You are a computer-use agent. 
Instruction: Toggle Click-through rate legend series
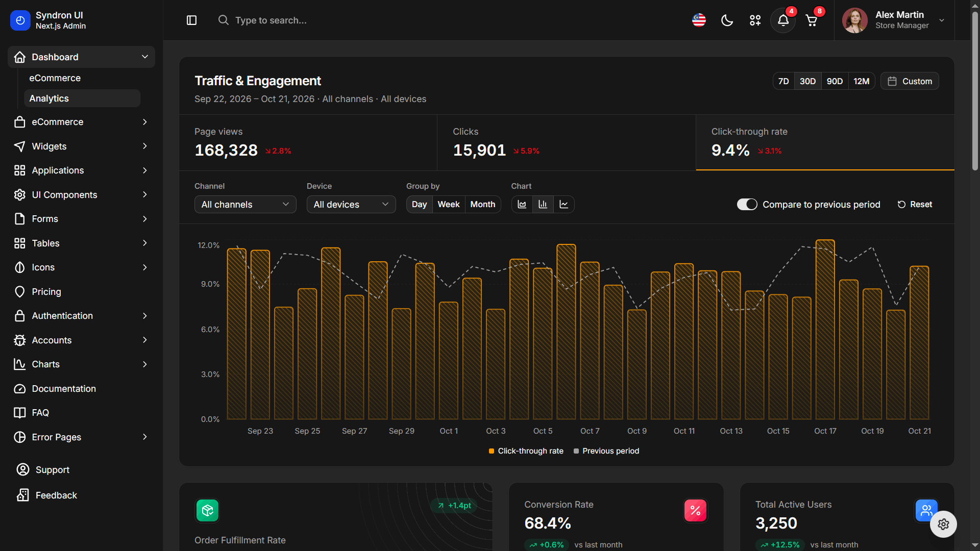(x=526, y=451)
